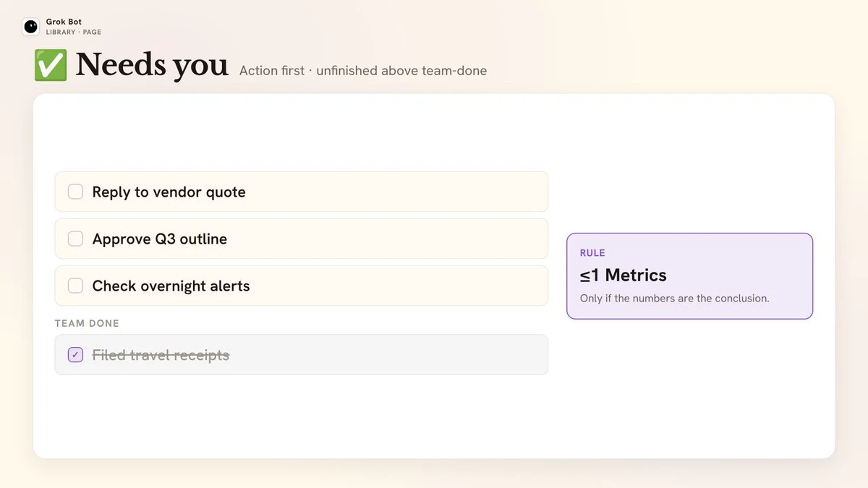The image size is (868, 488).
Task: Click the purple RULE label
Action: pos(592,253)
